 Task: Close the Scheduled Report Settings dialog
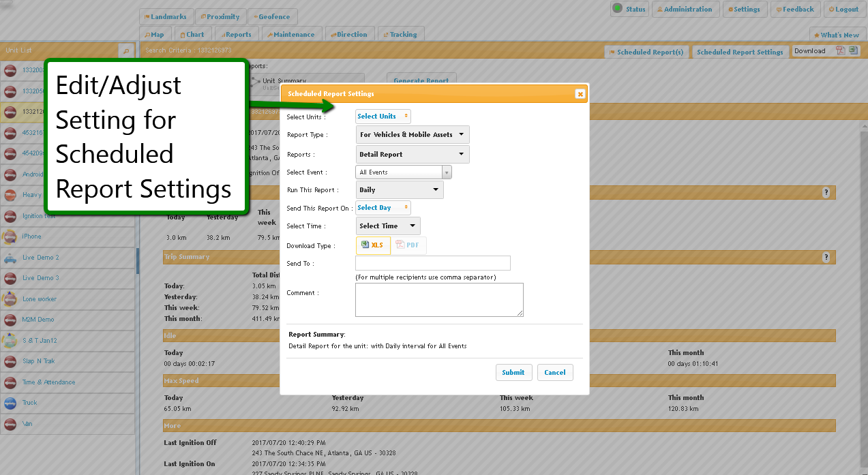580,94
